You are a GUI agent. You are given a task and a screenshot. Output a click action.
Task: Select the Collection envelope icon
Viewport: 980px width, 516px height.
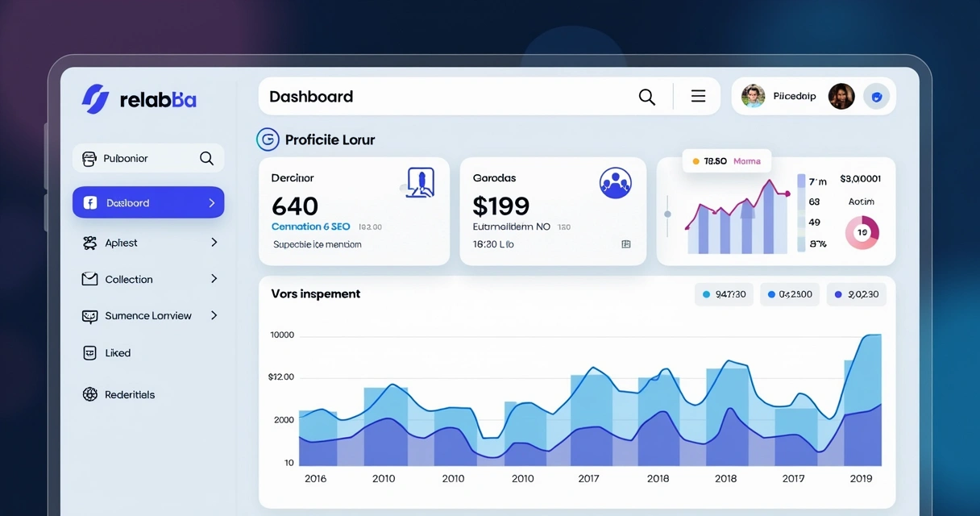coord(89,278)
